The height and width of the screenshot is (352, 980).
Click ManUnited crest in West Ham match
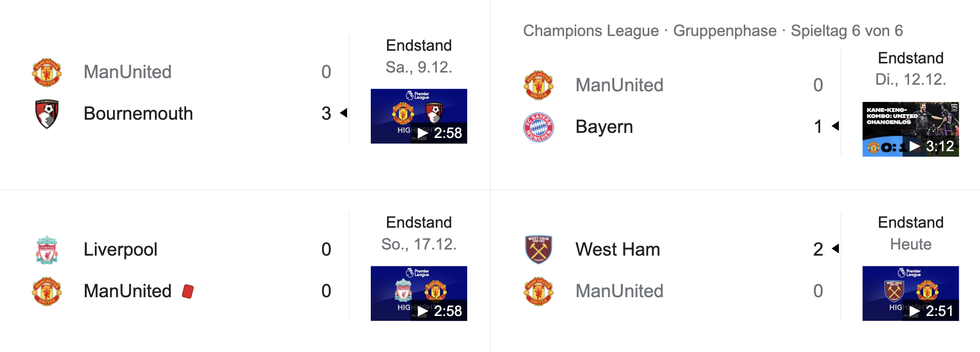538,291
